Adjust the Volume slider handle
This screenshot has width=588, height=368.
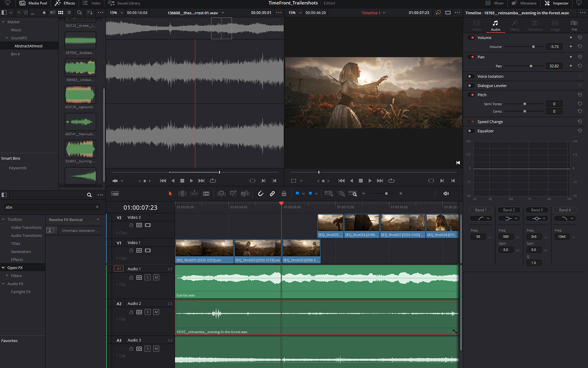(533, 47)
